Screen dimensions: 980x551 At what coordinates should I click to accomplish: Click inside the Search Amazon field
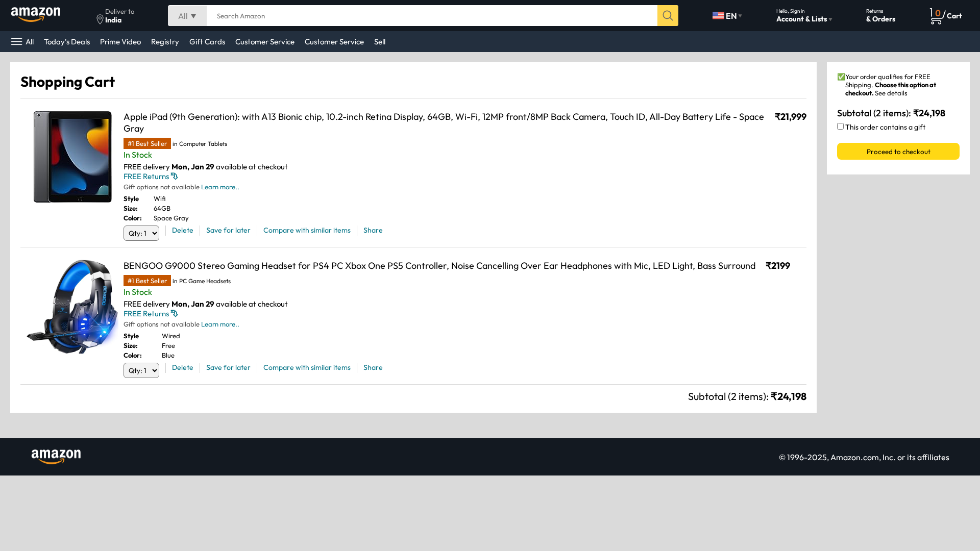432,16
